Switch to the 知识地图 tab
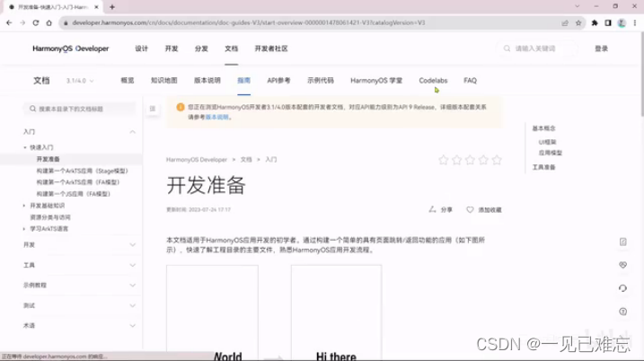644x361 pixels. coord(163,81)
